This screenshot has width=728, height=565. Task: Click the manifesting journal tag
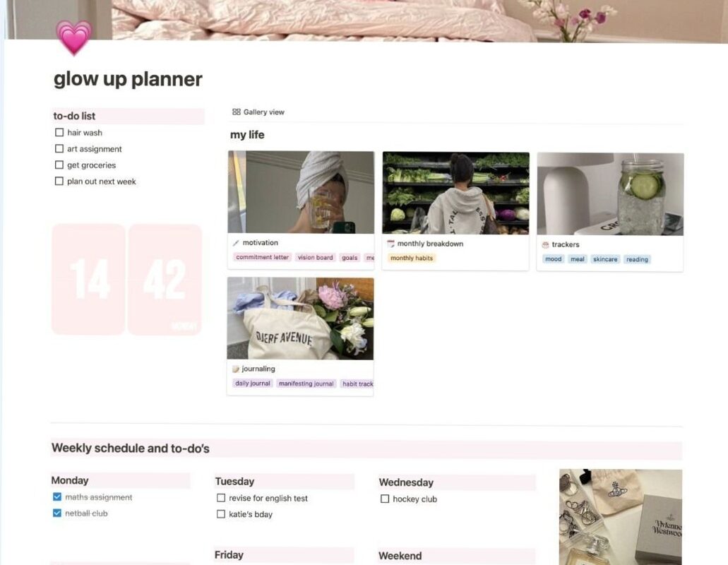coord(305,382)
